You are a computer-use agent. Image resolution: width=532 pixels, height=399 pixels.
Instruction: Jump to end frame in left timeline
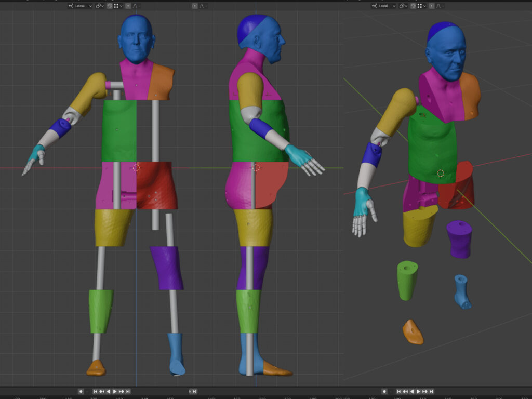[x=128, y=391]
